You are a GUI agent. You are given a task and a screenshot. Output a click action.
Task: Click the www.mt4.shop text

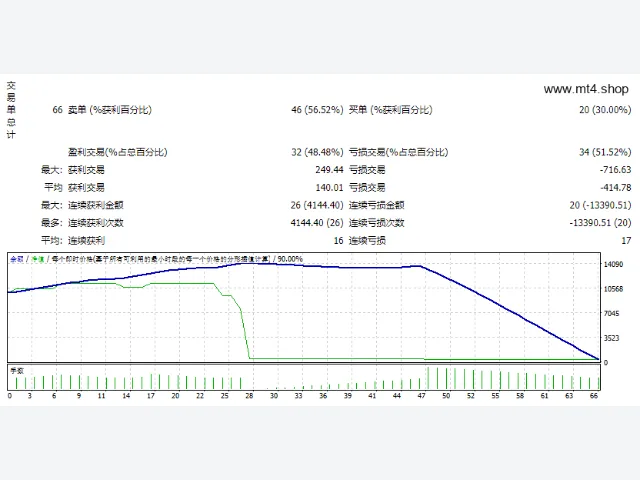coord(586,89)
